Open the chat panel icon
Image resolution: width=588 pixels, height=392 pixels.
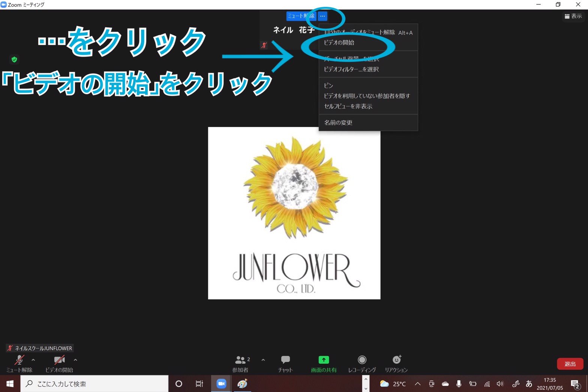285,360
